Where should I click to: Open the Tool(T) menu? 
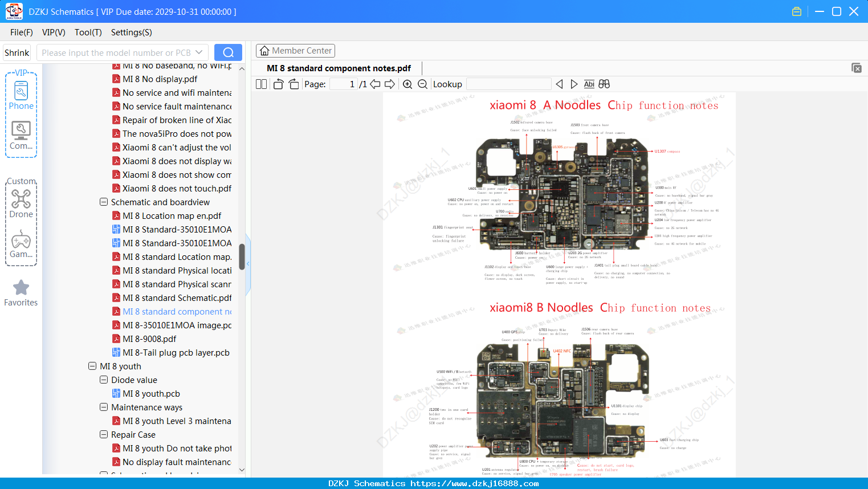88,32
